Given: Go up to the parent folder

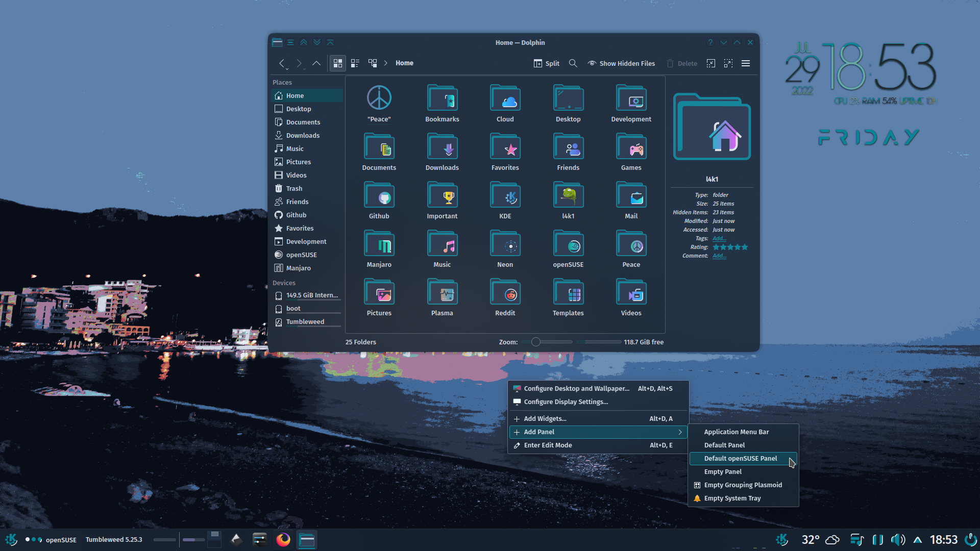Looking at the screenshot, I should click(x=316, y=63).
